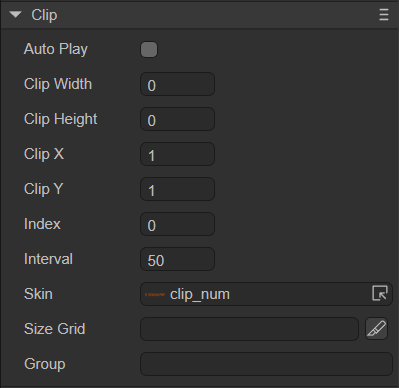Screen dimensions: 399x388
Task: Click the Skin field containing clip_num
Action: pyautogui.click(x=266, y=294)
